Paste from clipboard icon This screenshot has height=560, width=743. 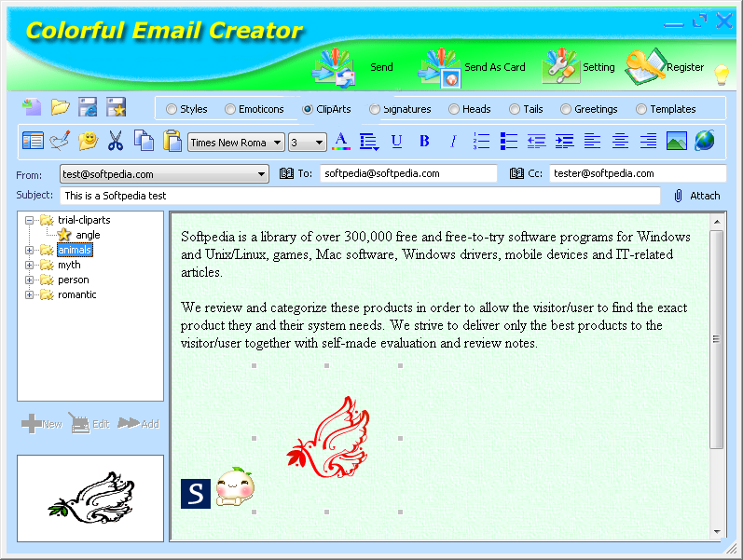pyautogui.click(x=172, y=141)
